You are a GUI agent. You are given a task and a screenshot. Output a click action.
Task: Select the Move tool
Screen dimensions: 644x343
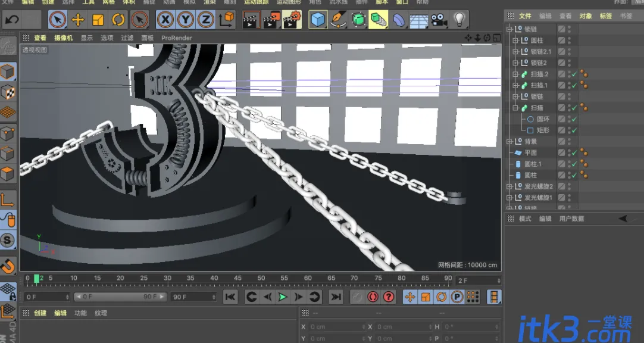coord(77,19)
